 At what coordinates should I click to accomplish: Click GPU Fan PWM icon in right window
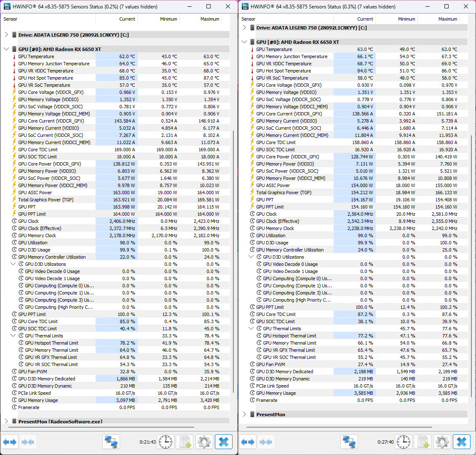252,364
